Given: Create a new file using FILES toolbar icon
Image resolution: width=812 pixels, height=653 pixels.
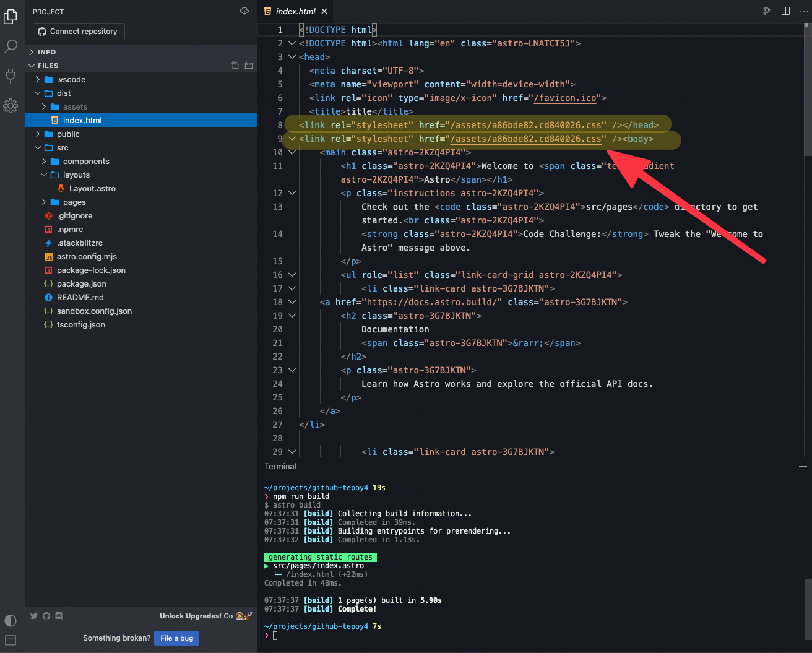Looking at the screenshot, I should pyautogui.click(x=234, y=65).
